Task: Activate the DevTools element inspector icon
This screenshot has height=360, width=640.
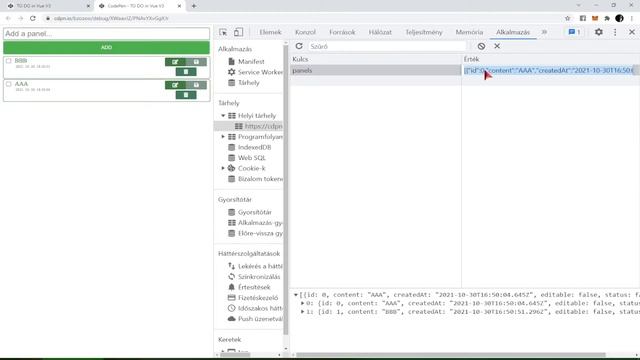Action: [223, 32]
